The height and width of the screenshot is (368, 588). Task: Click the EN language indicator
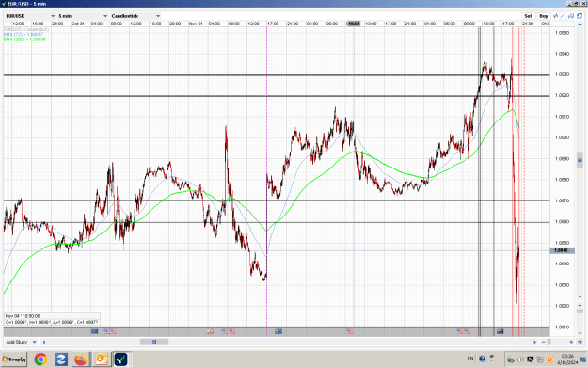click(470, 359)
